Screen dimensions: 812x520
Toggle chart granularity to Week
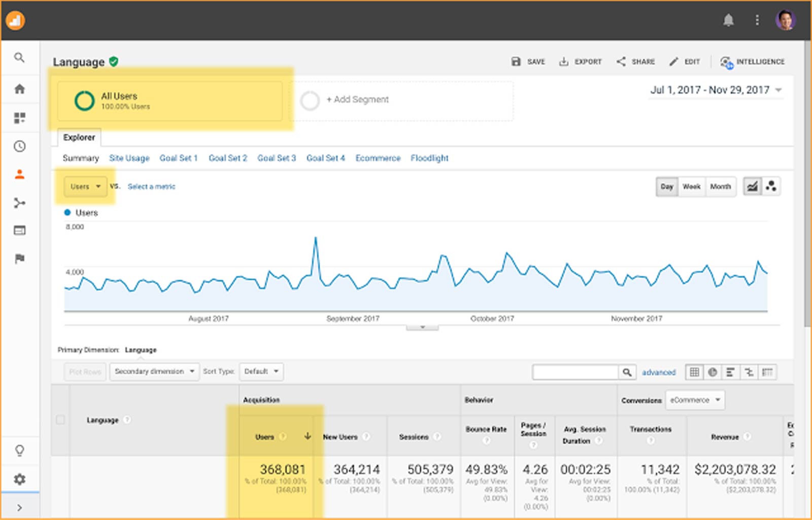pos(691,187)
